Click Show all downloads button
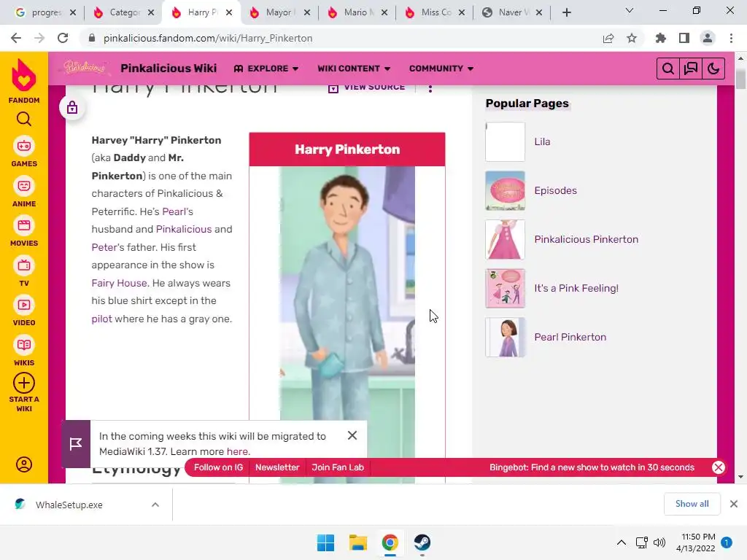 (692, 504)
